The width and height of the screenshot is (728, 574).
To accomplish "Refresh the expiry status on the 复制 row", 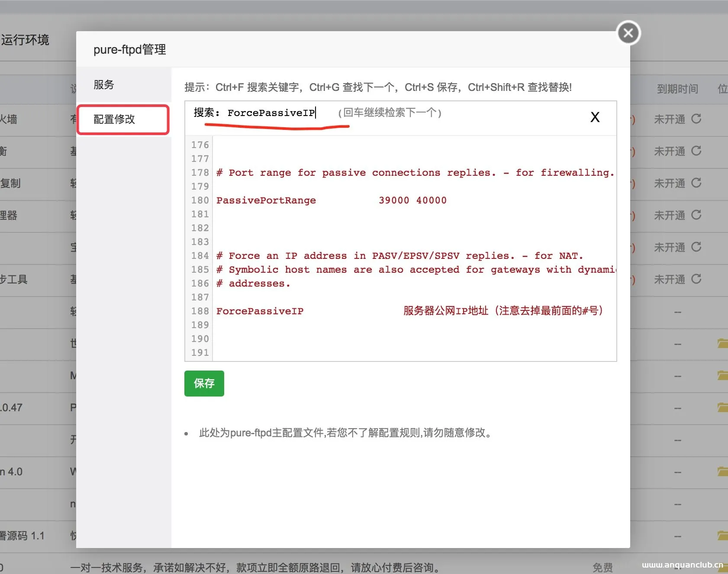I will coord(697,183).
